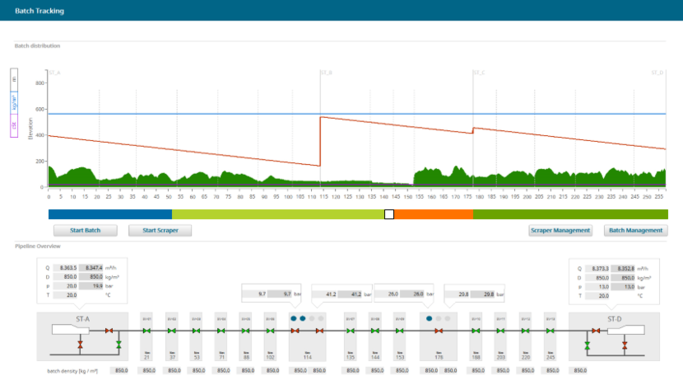Select the light green batch segment
This screenshot has height=385, width=683.
pyautogui.click(x=278, y=214)
